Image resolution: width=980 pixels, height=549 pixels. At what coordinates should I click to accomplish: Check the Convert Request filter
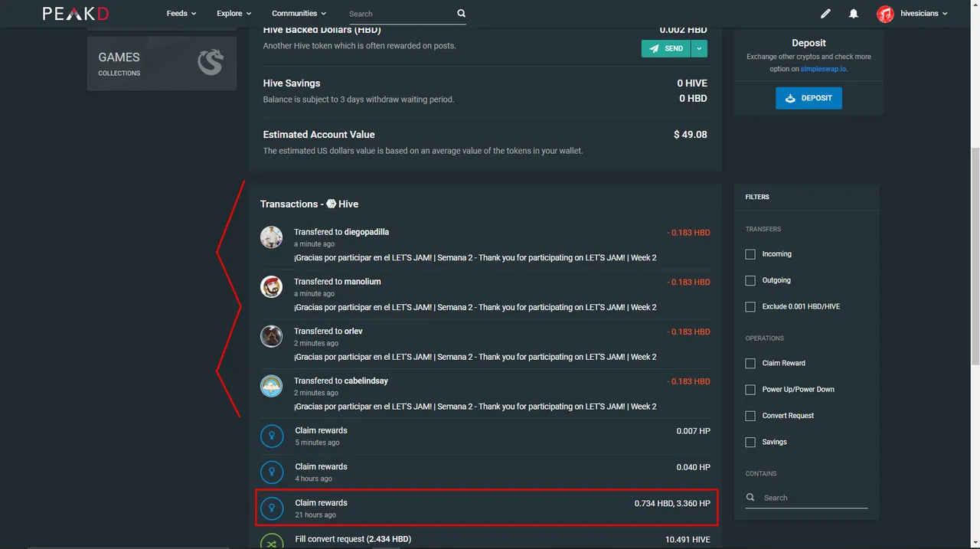click(x=750, y=416)
